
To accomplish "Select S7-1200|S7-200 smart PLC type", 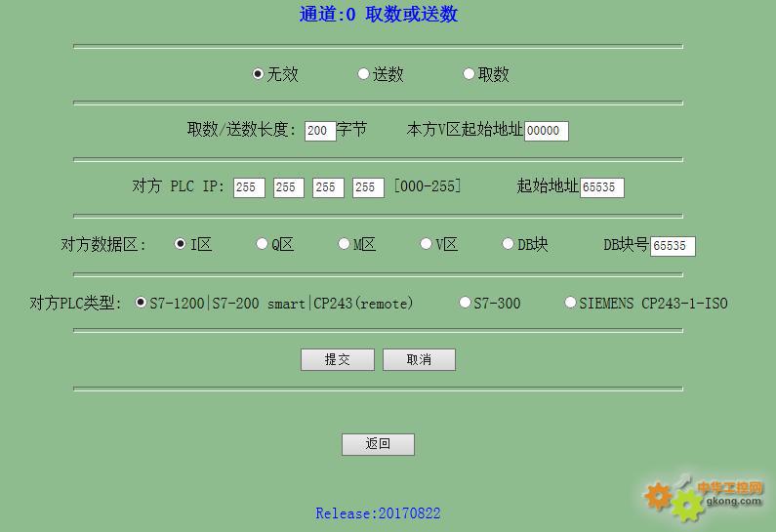I will (x=141, y=303).
